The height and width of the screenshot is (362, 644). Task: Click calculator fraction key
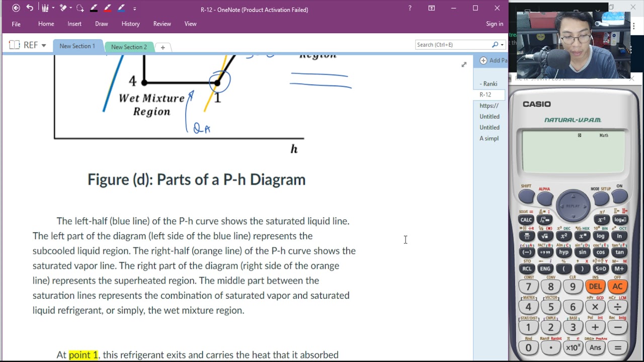tap(526, 236)
